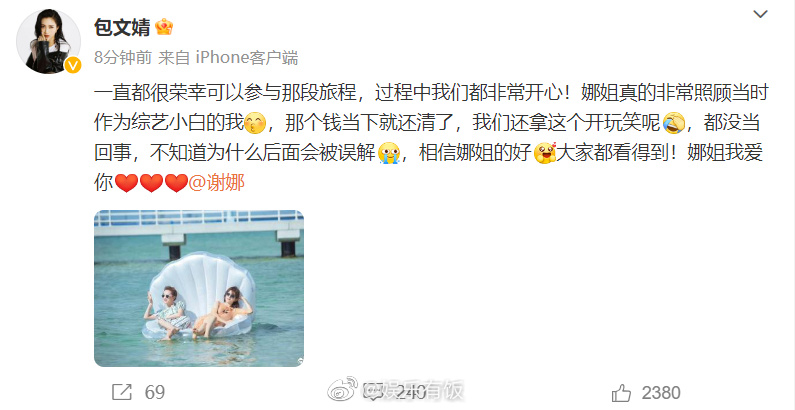This screenshot has width=795, height=410.
Task: Click the kissing face emoji
Action: [x=255, y=123]
